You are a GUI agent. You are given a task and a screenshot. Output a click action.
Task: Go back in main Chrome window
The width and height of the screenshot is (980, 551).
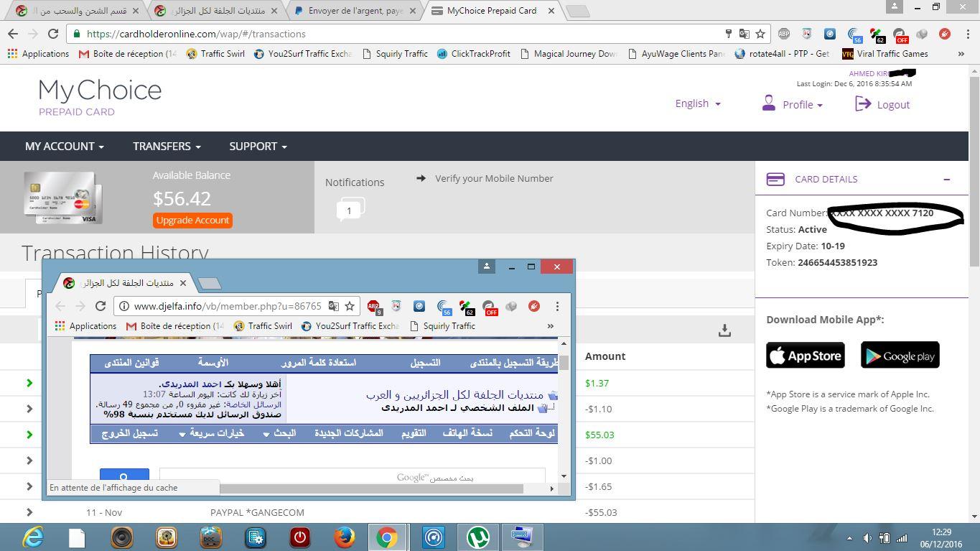pos(13,34)
